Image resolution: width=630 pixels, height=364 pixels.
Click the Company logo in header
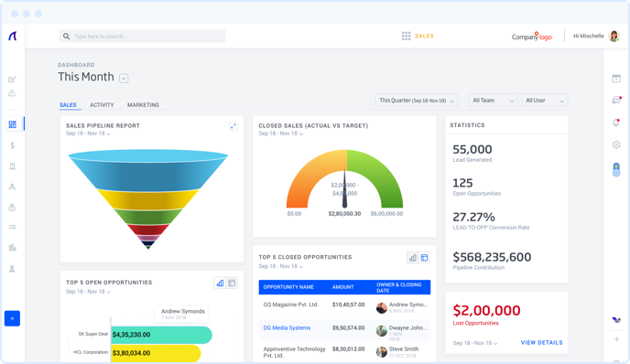tap(531, 36)
